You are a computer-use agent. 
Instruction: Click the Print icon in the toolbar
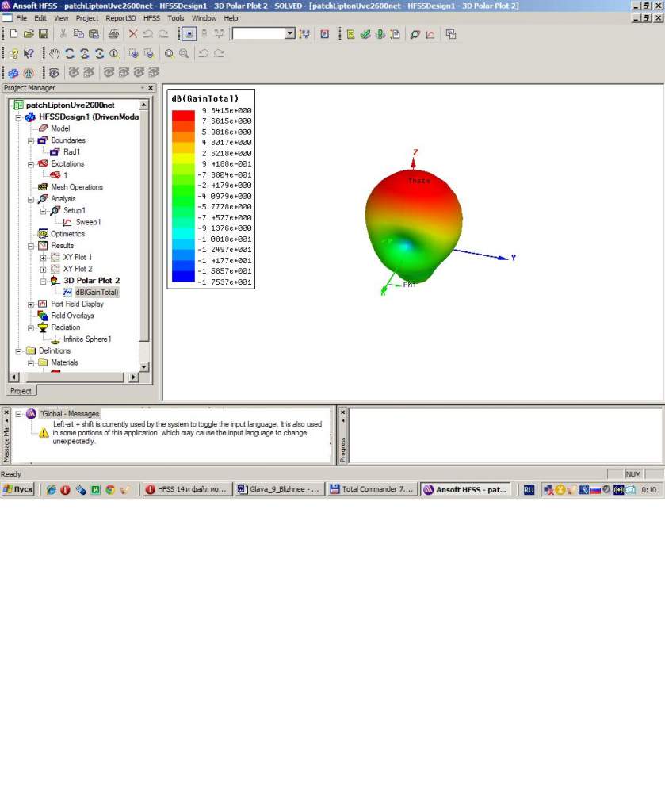pos(113,34)
